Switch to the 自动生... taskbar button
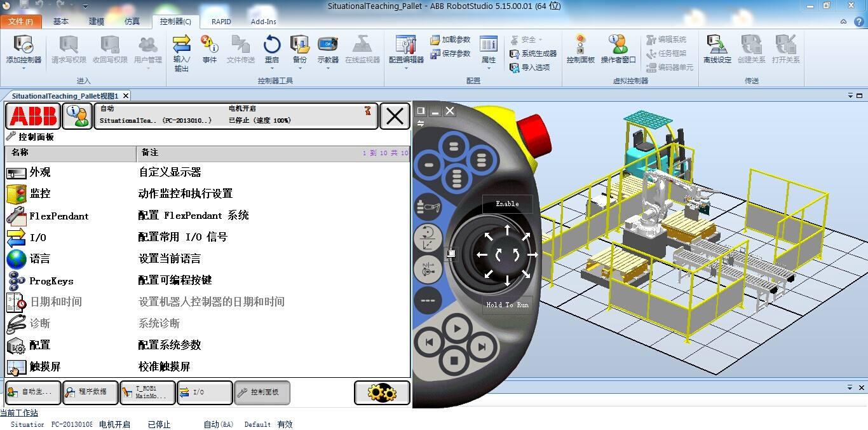The width and height of the screenshot is (868, 430). point(33,392)
